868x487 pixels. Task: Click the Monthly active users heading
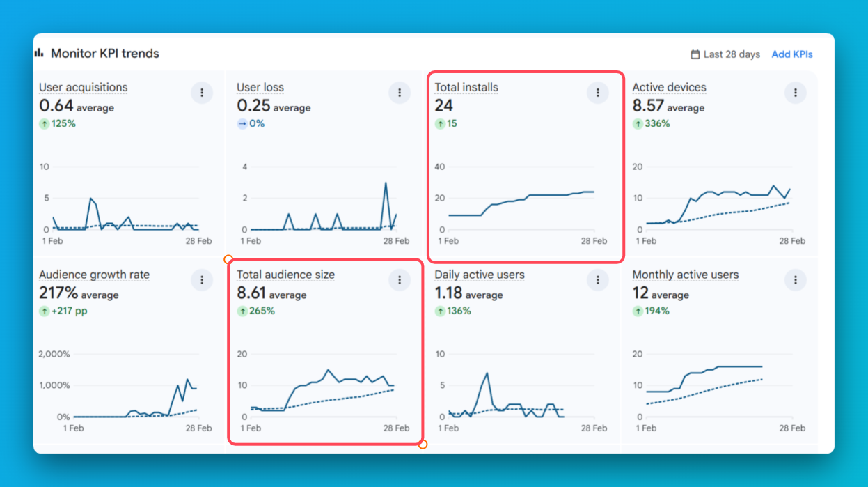685,275
